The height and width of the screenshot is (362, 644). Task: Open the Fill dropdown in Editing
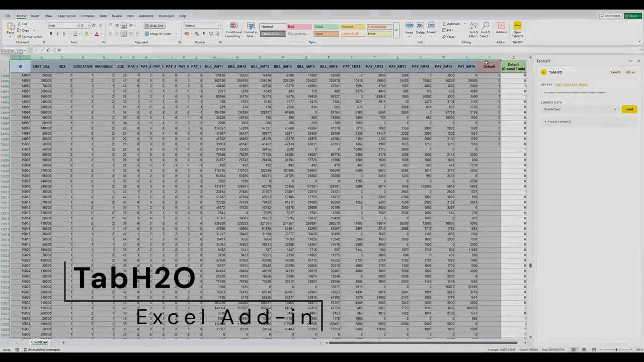point(449,30)
